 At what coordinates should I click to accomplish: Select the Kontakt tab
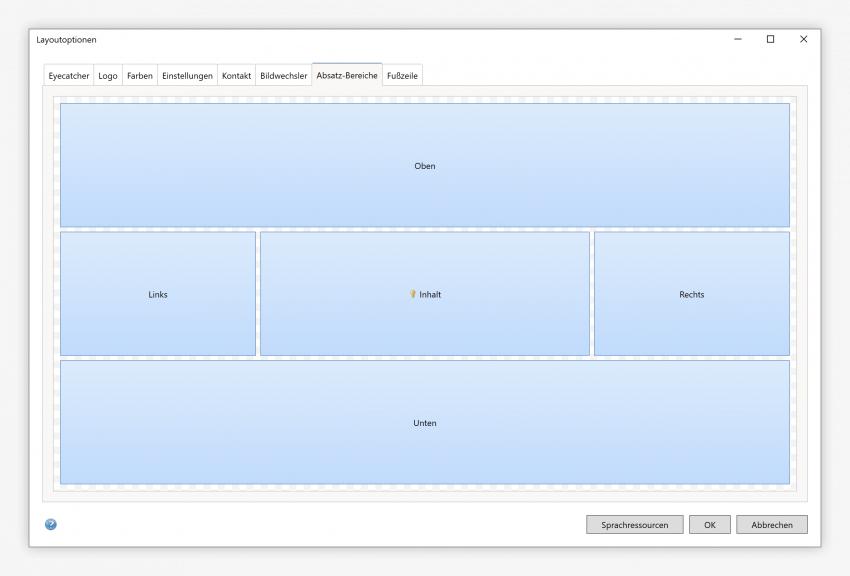coord(236,76)
